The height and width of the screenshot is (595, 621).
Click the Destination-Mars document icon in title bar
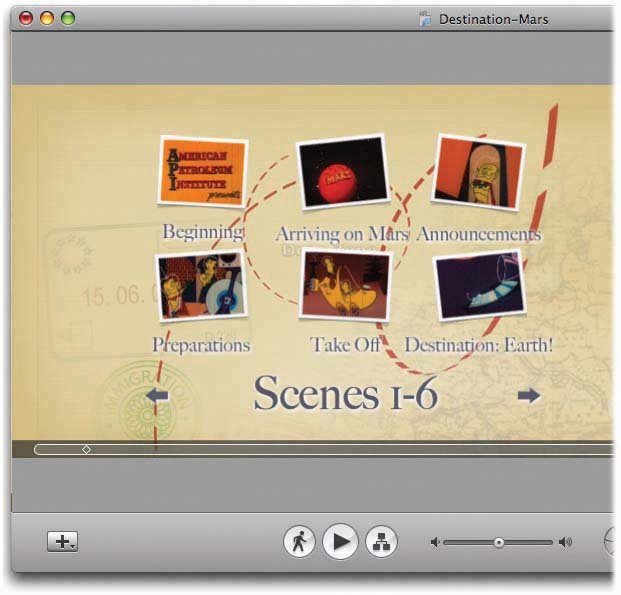point(426,19)
